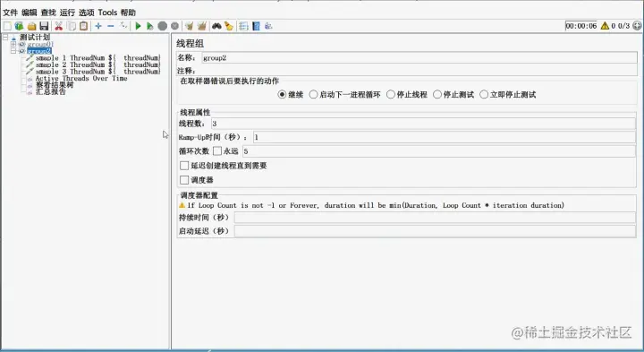The width and height of the screenshot is (644, 352).
Task: Click the Cut scissors icon
Action: point(59,26)
